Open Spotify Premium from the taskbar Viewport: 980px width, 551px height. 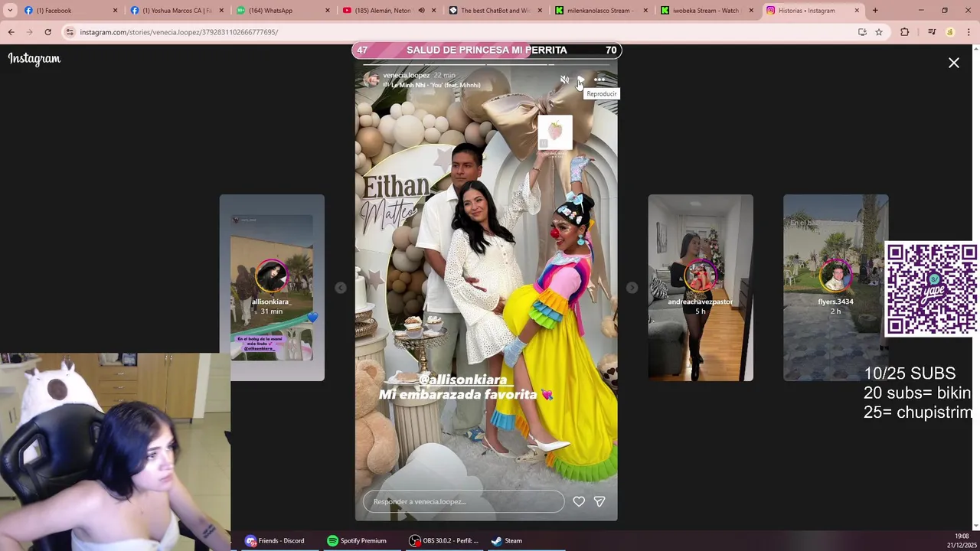coord(357,540)
